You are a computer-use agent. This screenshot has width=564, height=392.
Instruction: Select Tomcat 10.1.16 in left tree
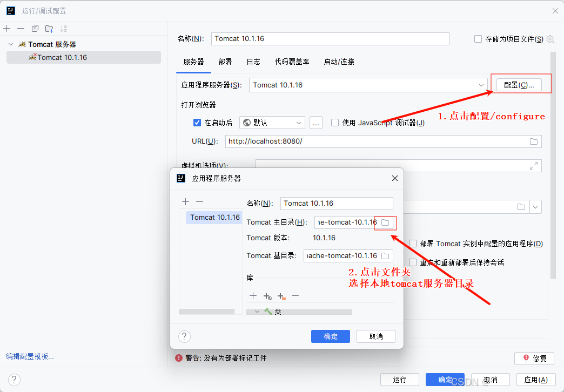(83, 58)
